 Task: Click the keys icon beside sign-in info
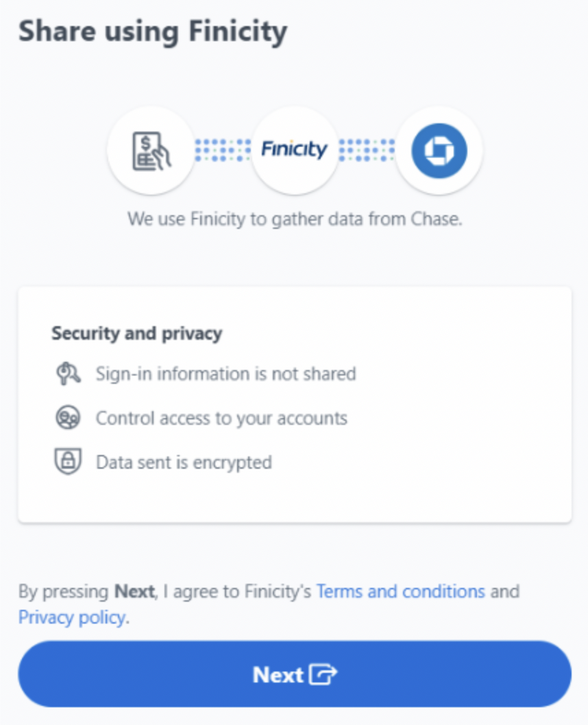click(68, 373)
